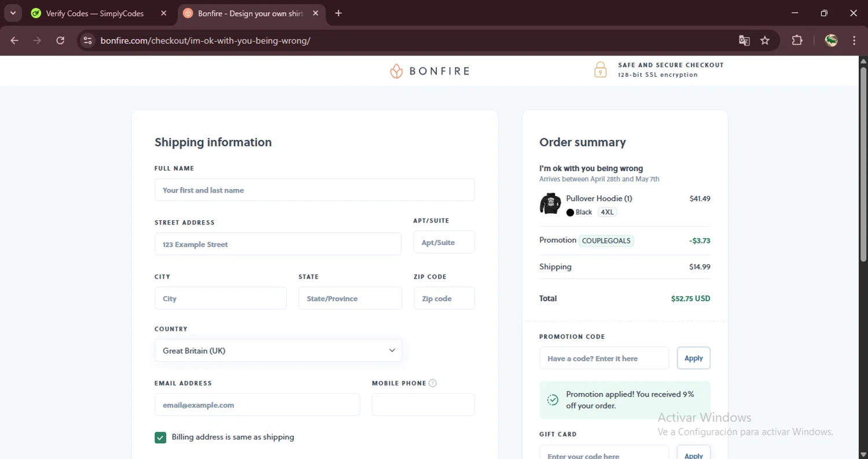Apply the gift card code
Image resolution: width=868 pixels, height=459 pixels.
694,452
